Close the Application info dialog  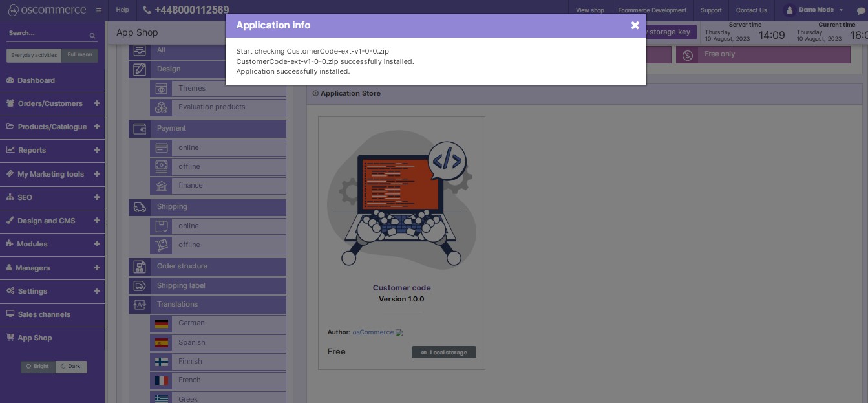coord(635,25)
